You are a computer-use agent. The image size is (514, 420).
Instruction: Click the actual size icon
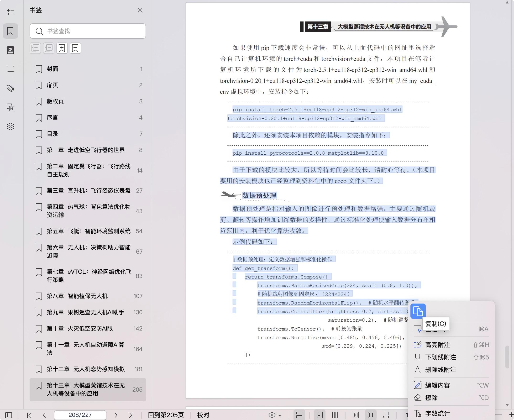[x=356, y=415]
